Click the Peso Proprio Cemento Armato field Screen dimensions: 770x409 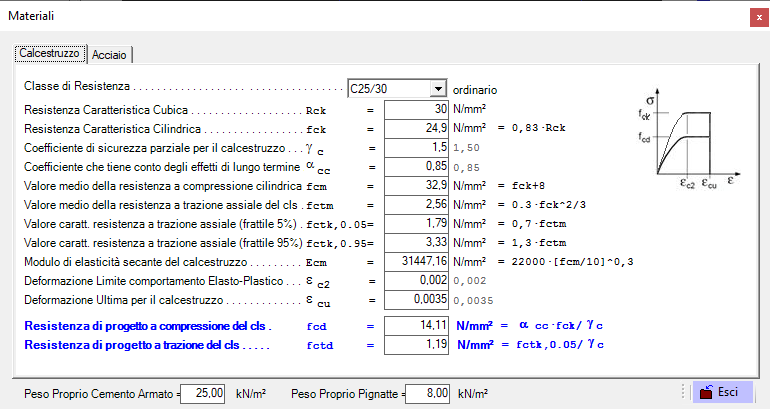pyautogui.click(x=203, y=394)
